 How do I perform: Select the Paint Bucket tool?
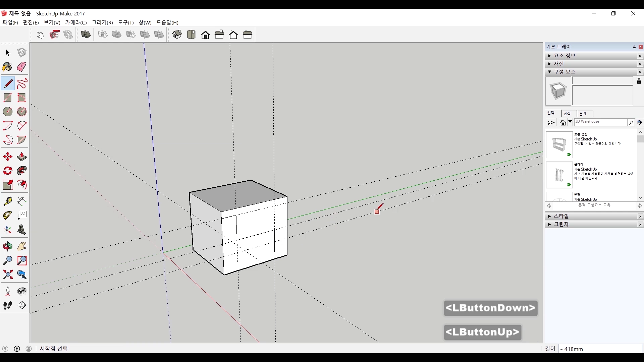tap(7, 67)
